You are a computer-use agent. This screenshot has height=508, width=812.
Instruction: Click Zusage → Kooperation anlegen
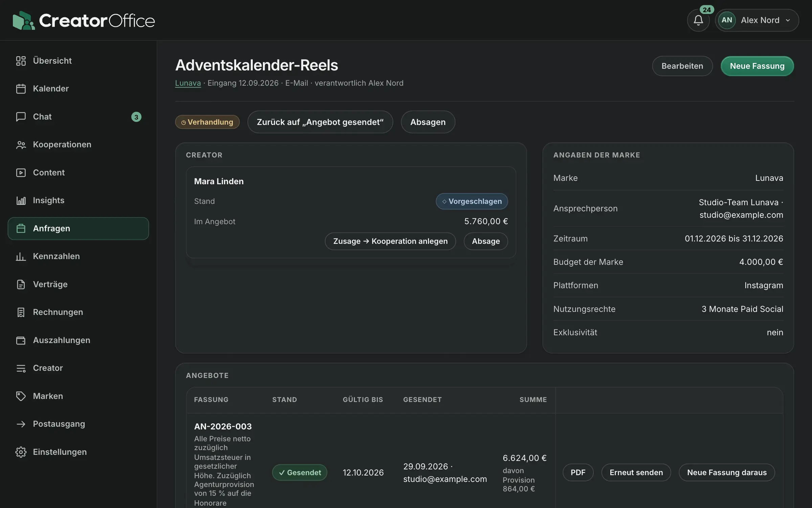pos(390,241)
